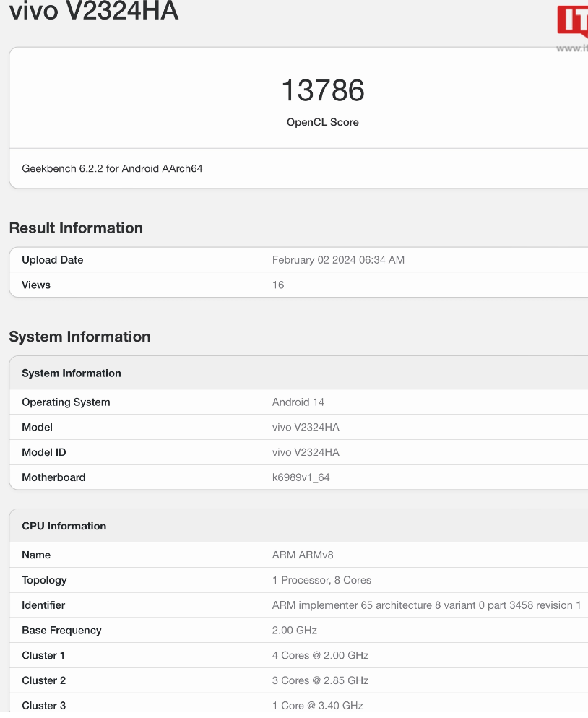This screenshot has height=718, width=588.
Task: Click the OpenCL Score label
Action: coord(323,122)
